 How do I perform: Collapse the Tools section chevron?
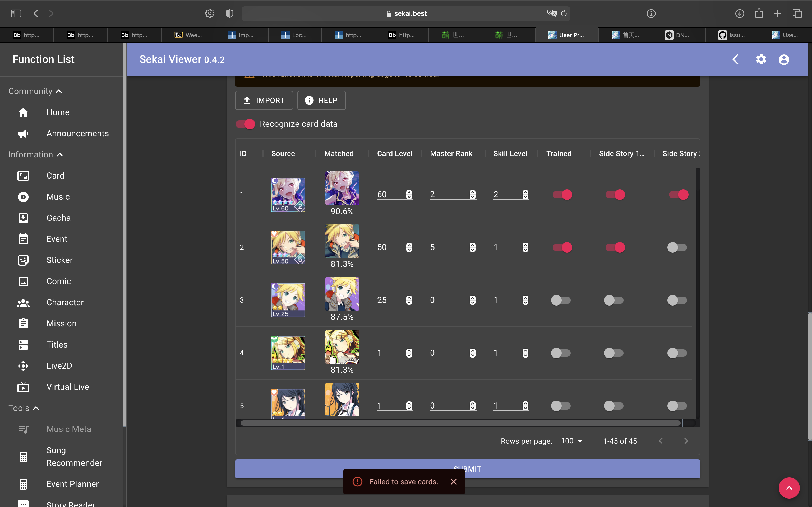[x=36, y=408]
